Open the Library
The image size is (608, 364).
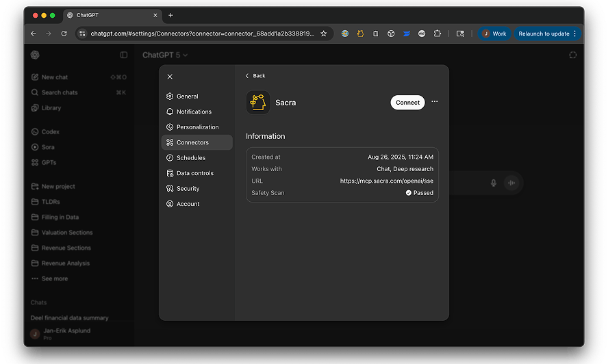pos(79,108)
